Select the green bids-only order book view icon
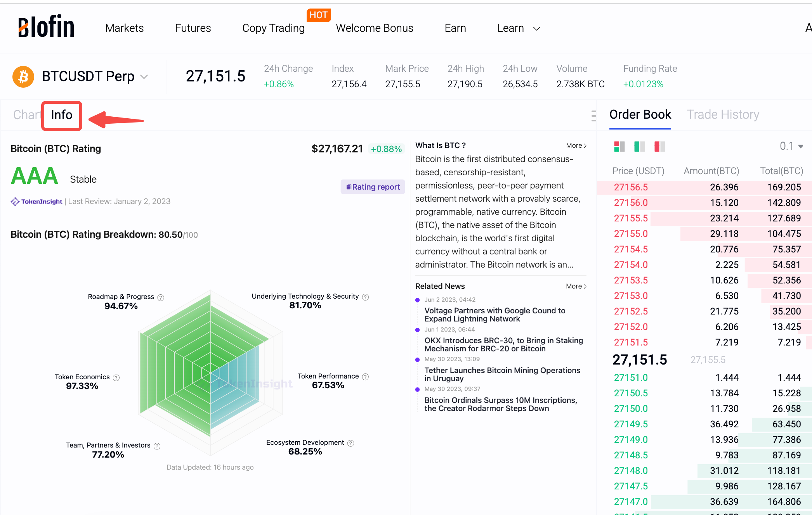Viewport: 812px width, 515px height. [x=639, y=147]
